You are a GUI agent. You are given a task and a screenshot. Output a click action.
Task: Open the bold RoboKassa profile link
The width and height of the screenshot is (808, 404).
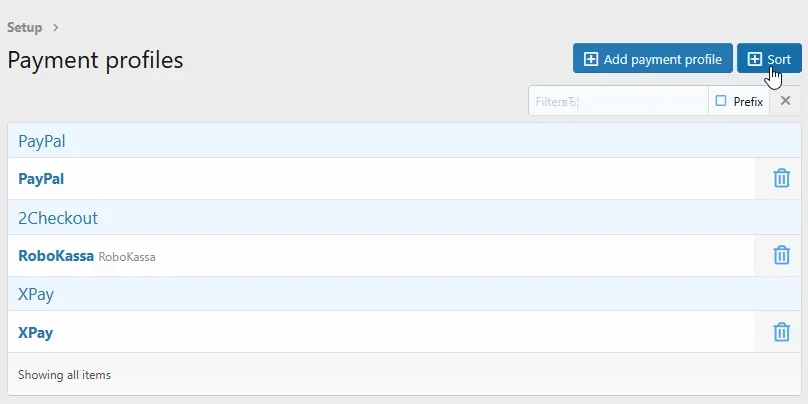coord(56,256)
